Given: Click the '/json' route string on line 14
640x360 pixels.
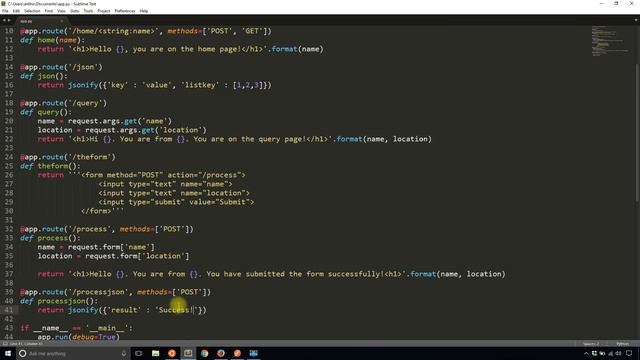Looking at the screenshot, I should 85,67.
